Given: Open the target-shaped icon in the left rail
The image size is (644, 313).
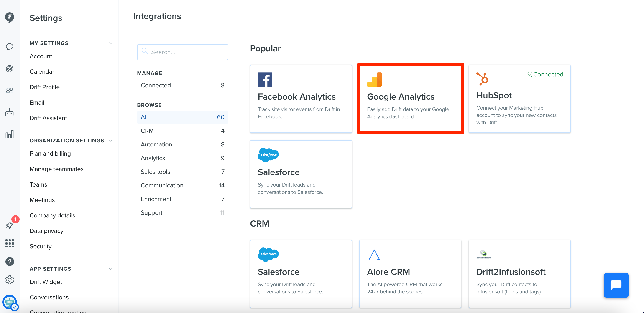Looking at the screenshot, I should 10,68.
